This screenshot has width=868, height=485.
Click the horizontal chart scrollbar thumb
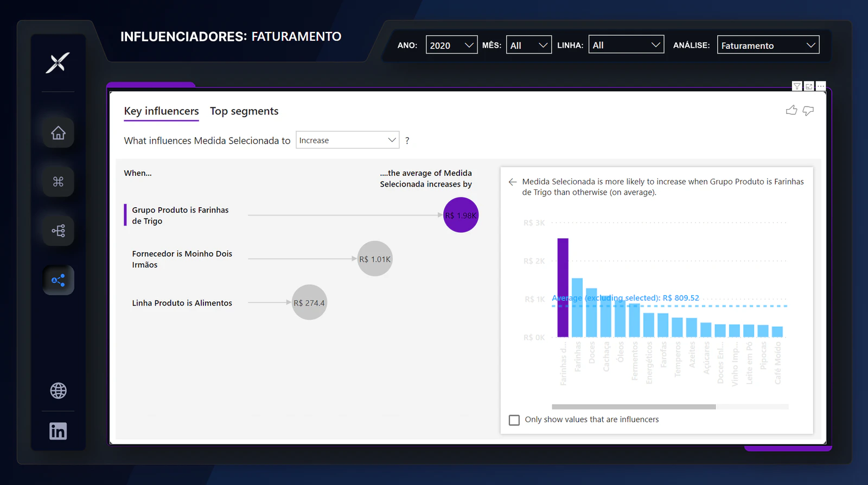click(x=634, y=406)
